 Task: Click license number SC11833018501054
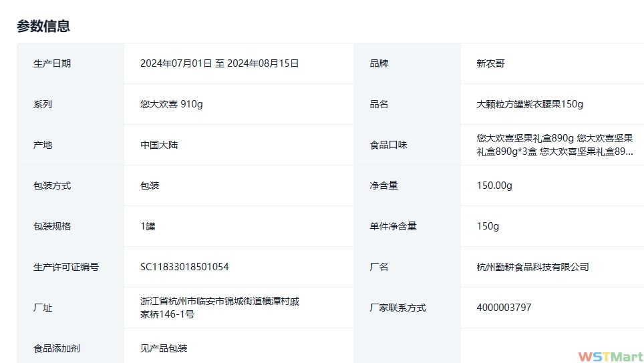click(184, 267)
